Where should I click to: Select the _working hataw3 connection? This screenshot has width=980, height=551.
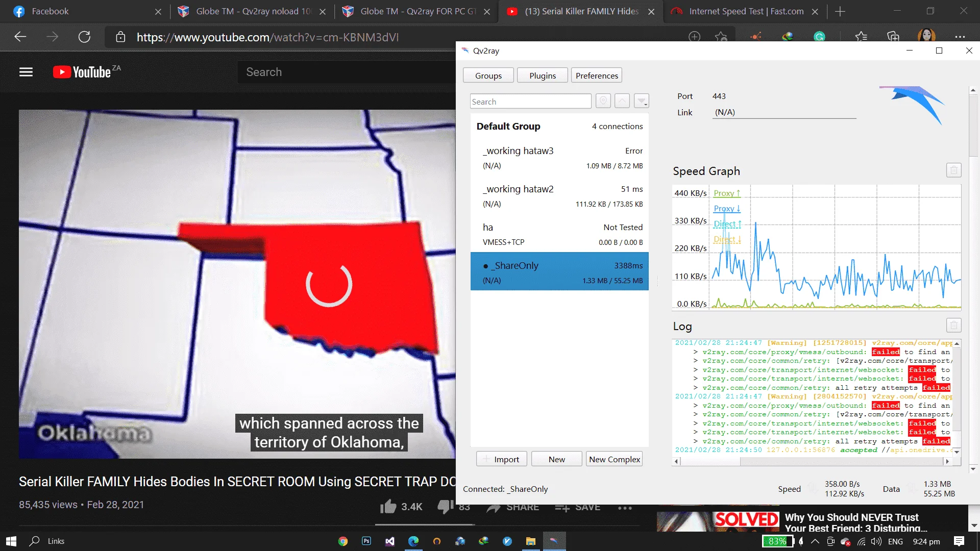click(559, 158)
